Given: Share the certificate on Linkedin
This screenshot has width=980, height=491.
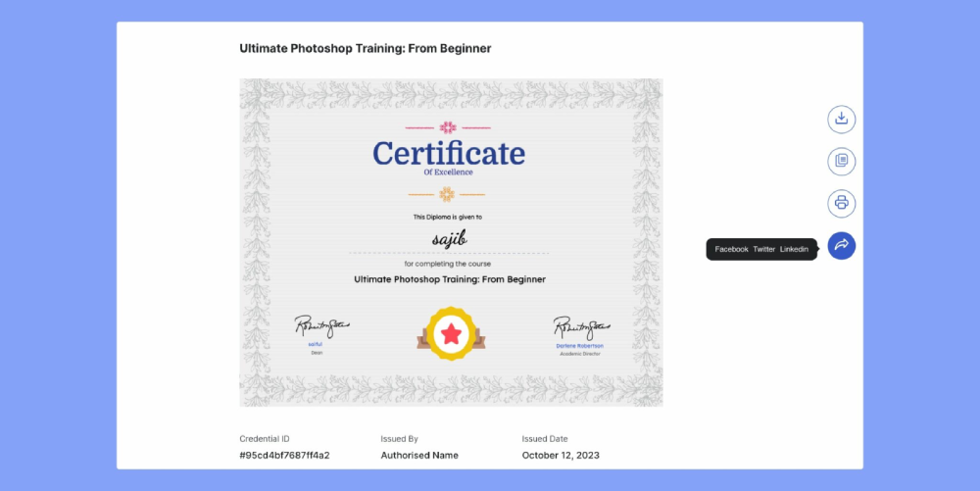Looking at the screenshot, I should pos(794,250).
